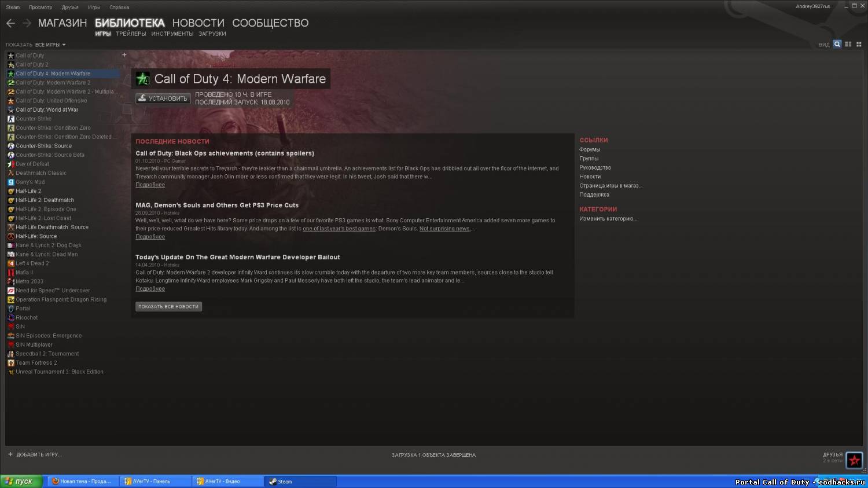Click the Steam taskbar item
Image resolution: width=868 pixels, height=488 pixels.
tap(300, 481)
